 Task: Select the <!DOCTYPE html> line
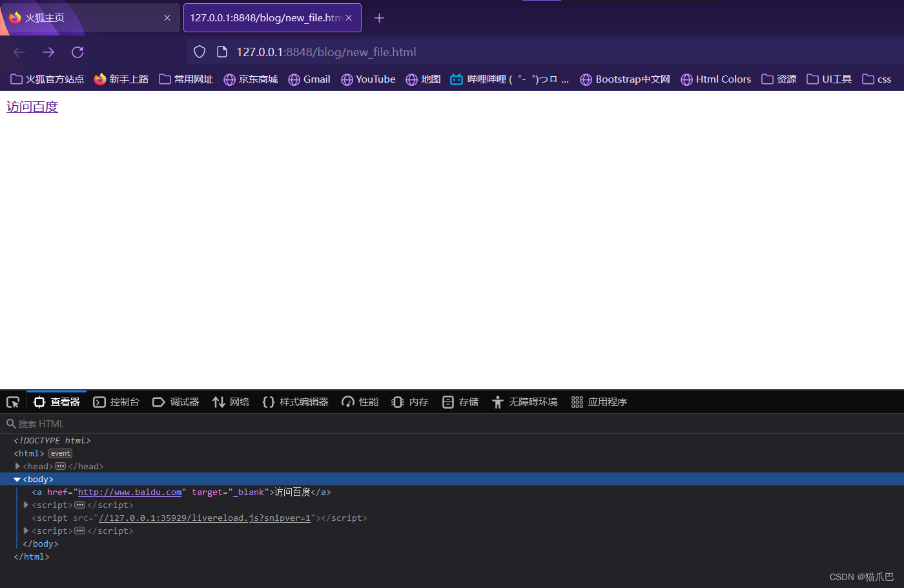point(52,441)
